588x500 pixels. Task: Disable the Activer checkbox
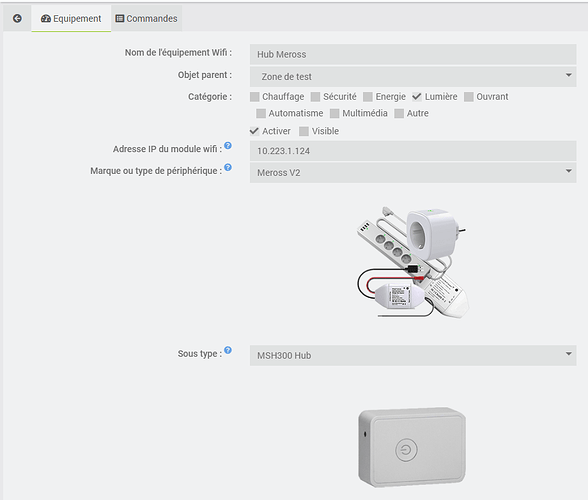254,131
